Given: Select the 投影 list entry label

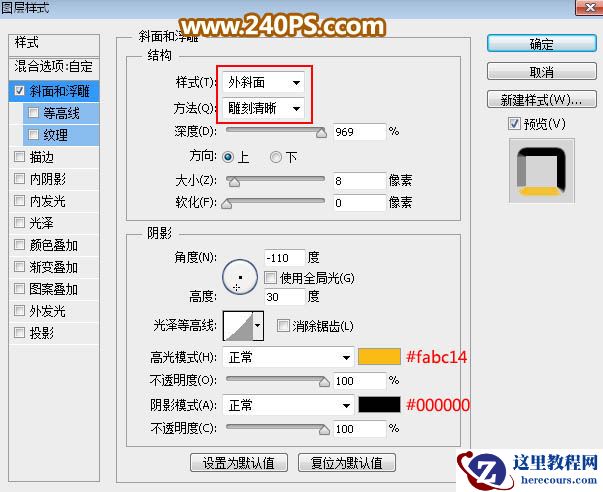Looking at the screenshot, I should click(x=42, y=332).
